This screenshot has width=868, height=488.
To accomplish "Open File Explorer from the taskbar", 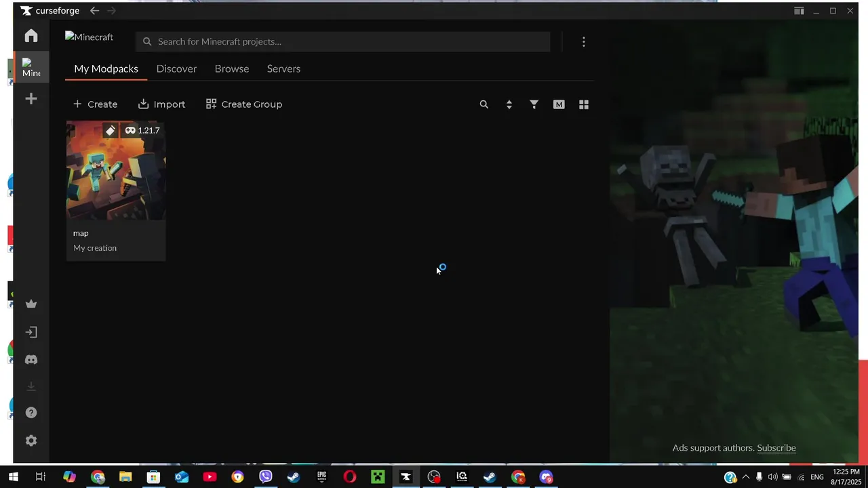I will pos(125,477).
